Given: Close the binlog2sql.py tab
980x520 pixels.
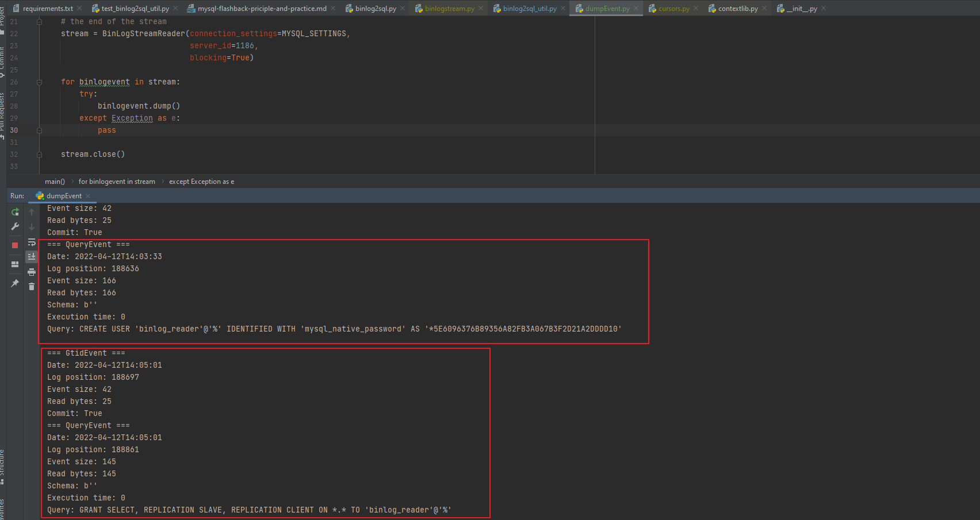Looking at the screenshot, I should tap(403, 8).
